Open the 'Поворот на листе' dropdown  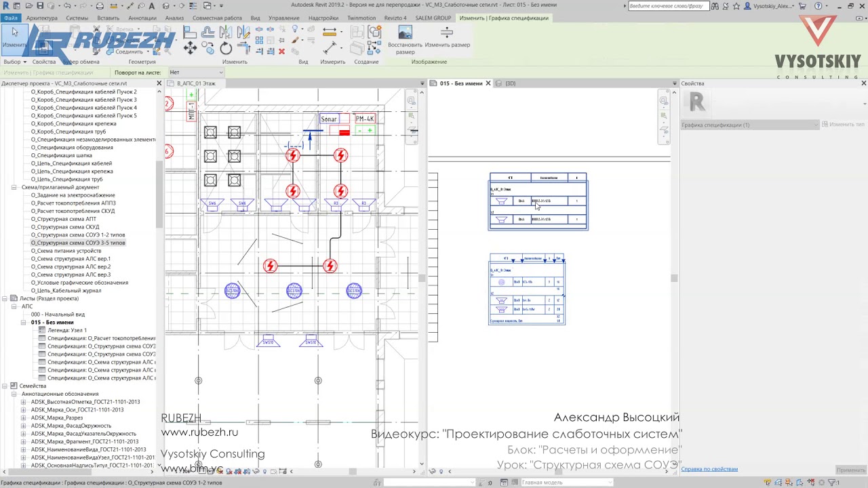click(x=195, y=73)
